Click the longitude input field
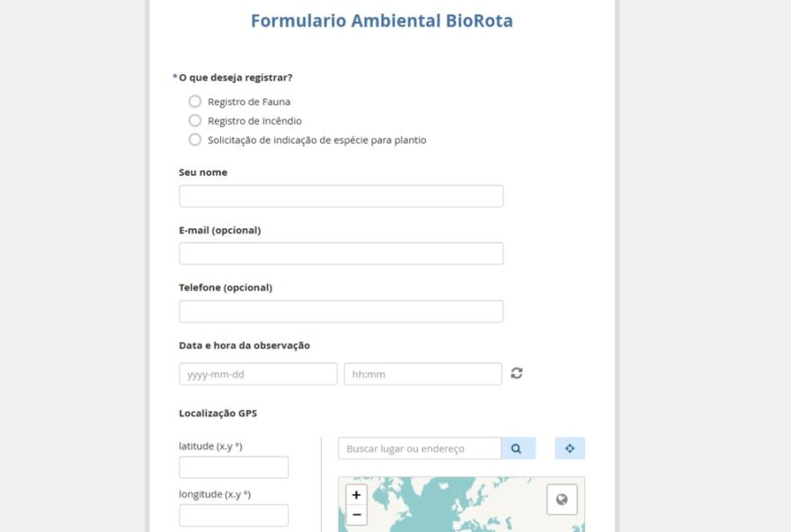The height and width of the screenshot is (532, 791). click(234, 515)
